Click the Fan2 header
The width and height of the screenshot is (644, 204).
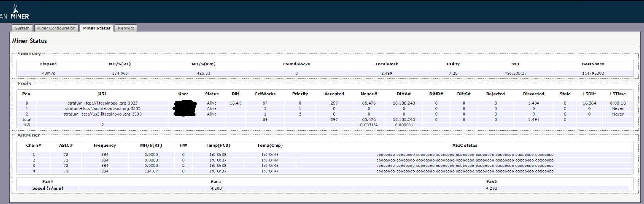(491, 182)
